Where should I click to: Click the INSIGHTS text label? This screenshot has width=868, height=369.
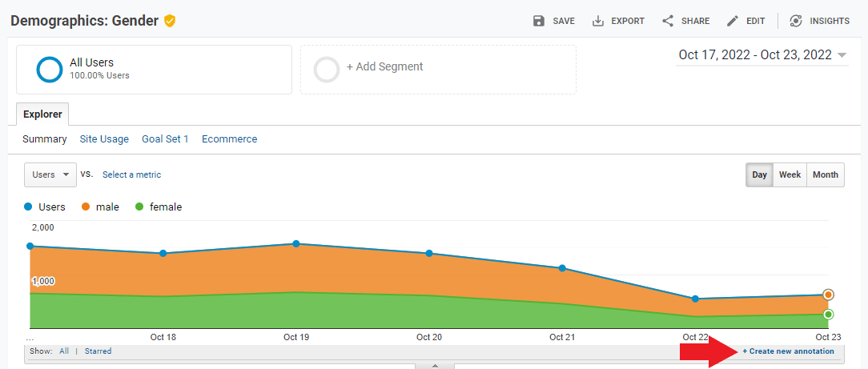830,21
